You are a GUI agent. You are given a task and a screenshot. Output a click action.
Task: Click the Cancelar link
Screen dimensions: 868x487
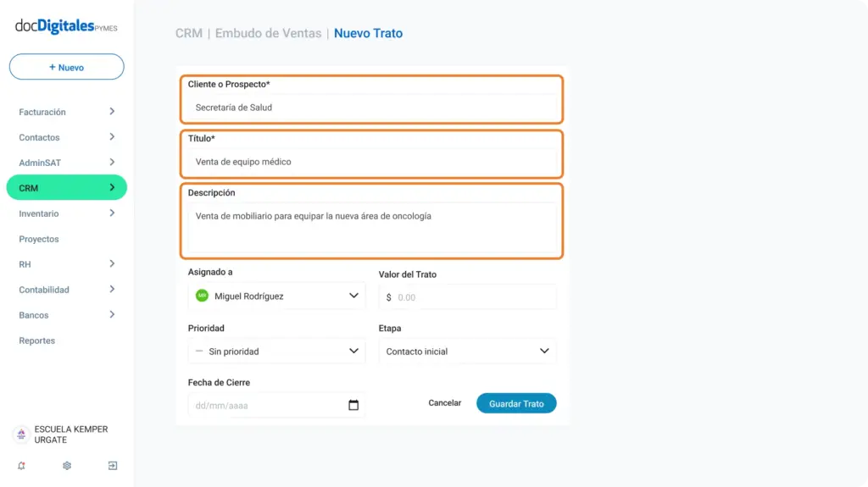coord(444,403)
